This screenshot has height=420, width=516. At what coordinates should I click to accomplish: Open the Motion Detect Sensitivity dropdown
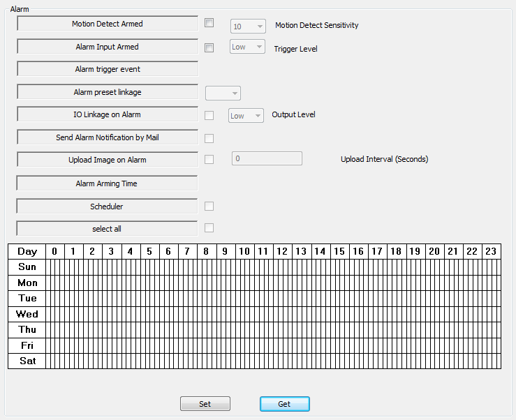248,27
